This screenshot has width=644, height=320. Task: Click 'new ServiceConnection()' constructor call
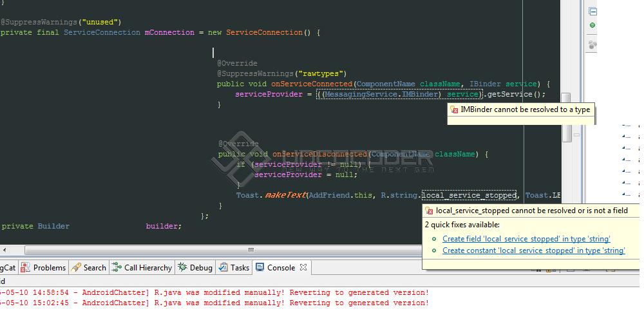[x=259, y=32]
